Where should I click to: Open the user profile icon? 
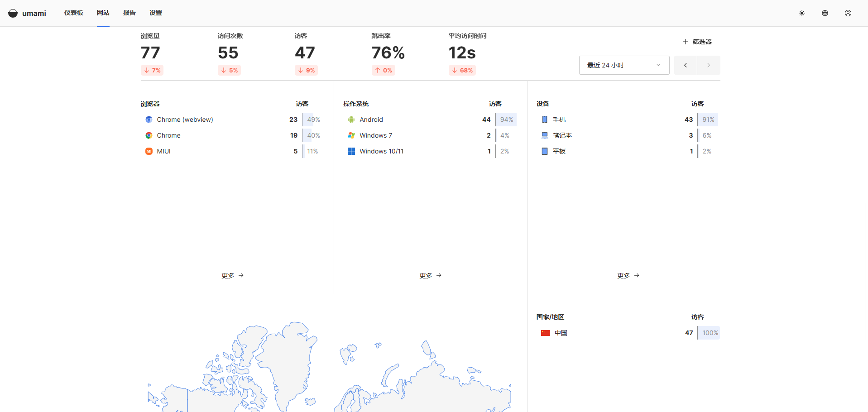point(848,13)
